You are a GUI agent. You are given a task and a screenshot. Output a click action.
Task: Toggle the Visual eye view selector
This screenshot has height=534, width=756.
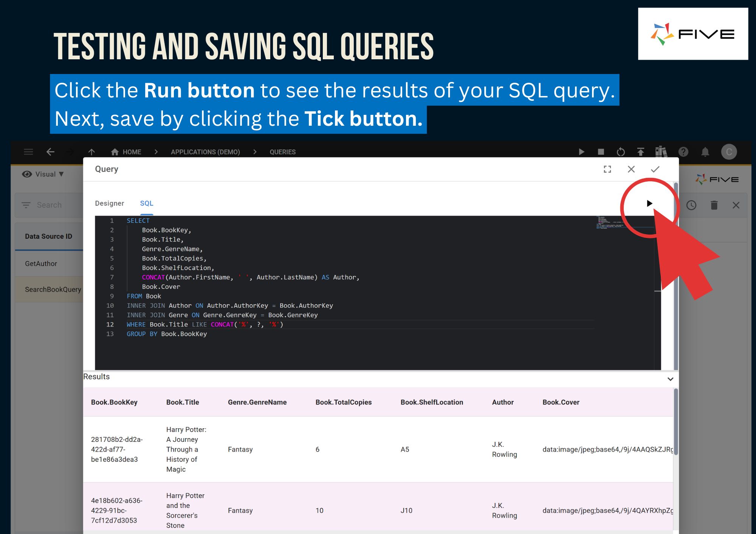[27, 174]
